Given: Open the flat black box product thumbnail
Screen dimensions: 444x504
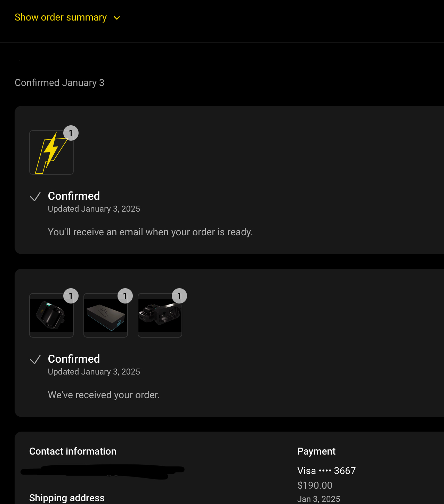Looking at the screenshot, I should [105, 315].
